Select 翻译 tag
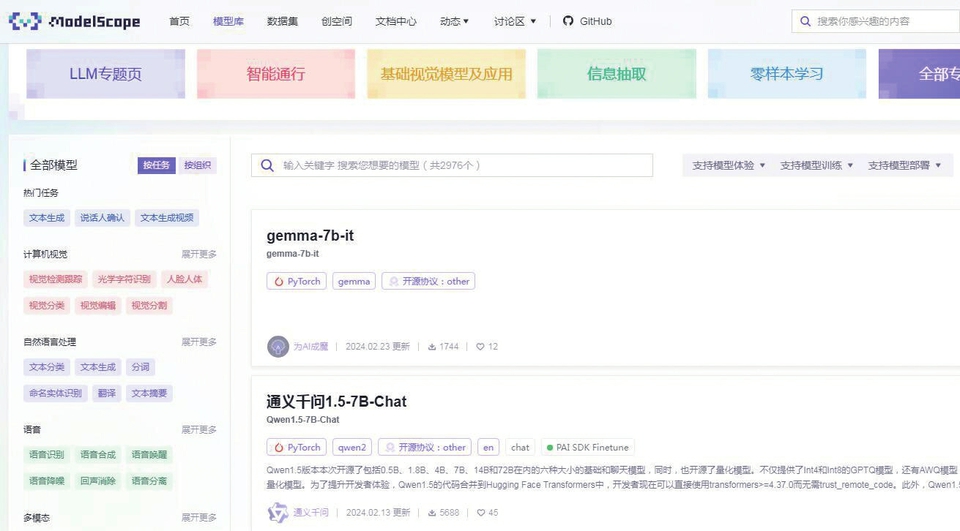The height and width of the screenshot is (531, 960). point(107,393)
